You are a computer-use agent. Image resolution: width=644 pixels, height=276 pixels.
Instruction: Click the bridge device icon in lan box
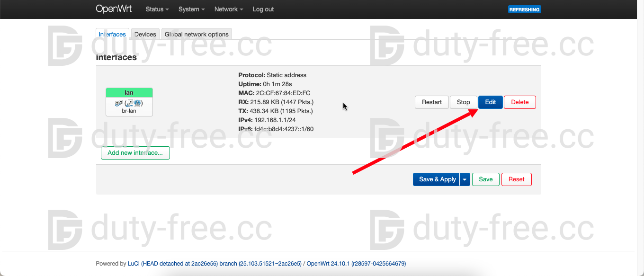tap(118, 103)
